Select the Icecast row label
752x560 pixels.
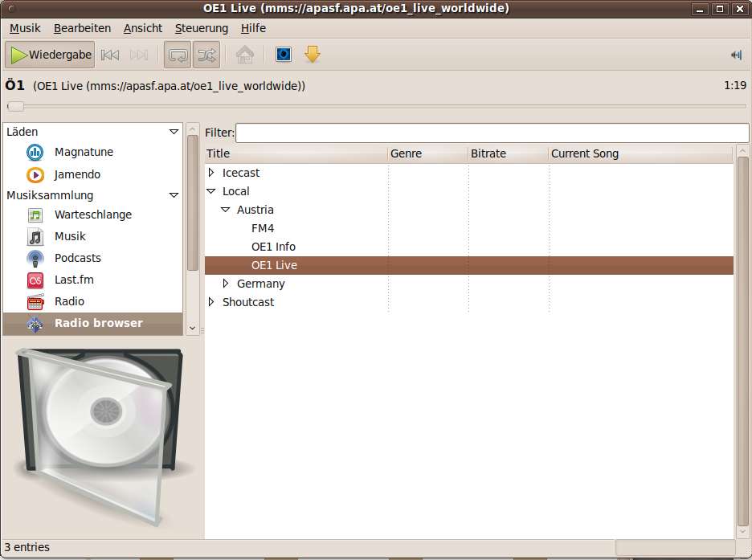click(241, 173)
